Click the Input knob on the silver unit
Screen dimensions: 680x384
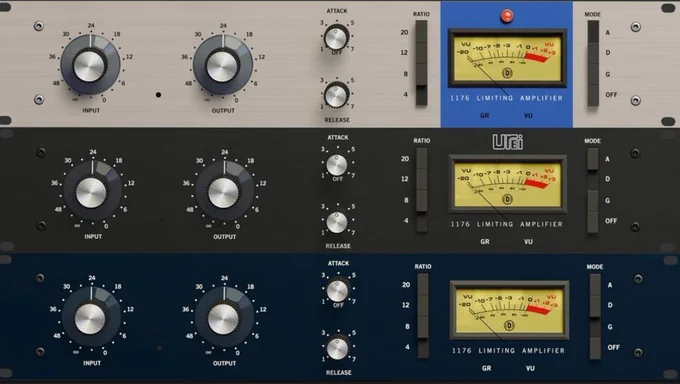pyautogui.click(x=90, y=65)
